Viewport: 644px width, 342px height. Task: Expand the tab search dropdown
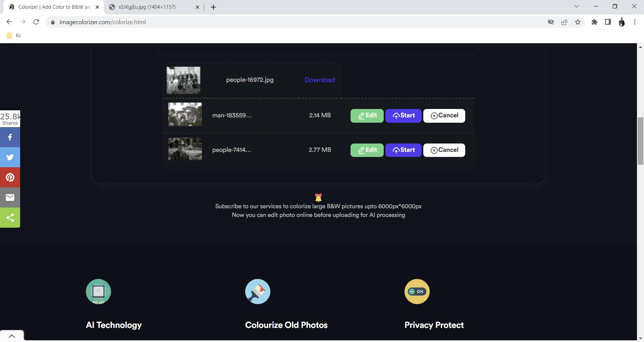click(x=577, y=6)
